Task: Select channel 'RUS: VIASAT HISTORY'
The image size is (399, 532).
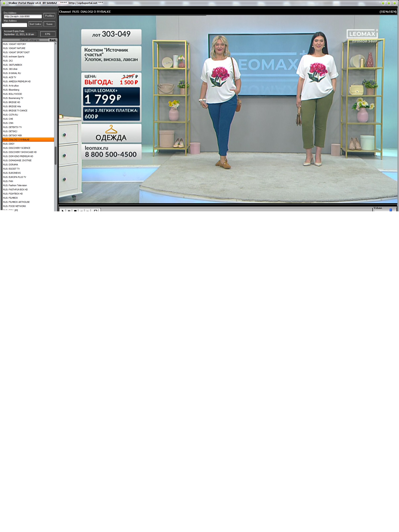Action: coord(28,44)
